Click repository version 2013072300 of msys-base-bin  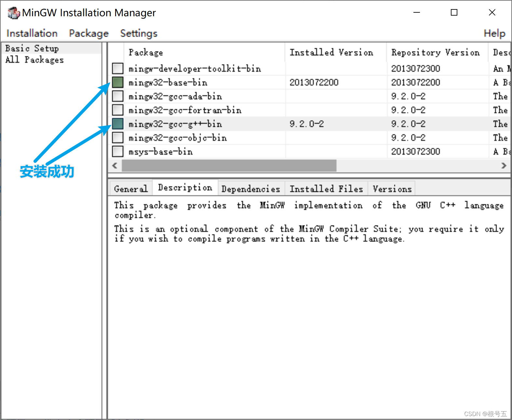(415, 151)
